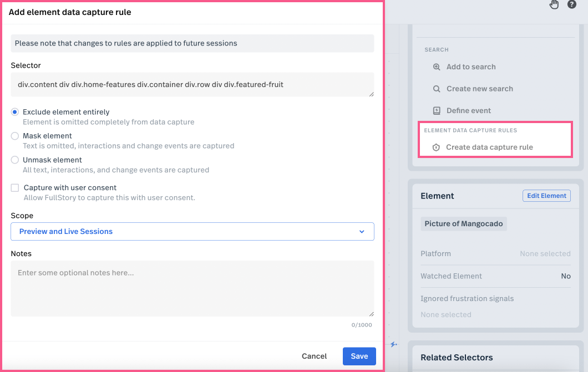Click the lightning bolt icon
Image resolution: width=588 pixels, height=372 pixels.
[x=394, y=344]
